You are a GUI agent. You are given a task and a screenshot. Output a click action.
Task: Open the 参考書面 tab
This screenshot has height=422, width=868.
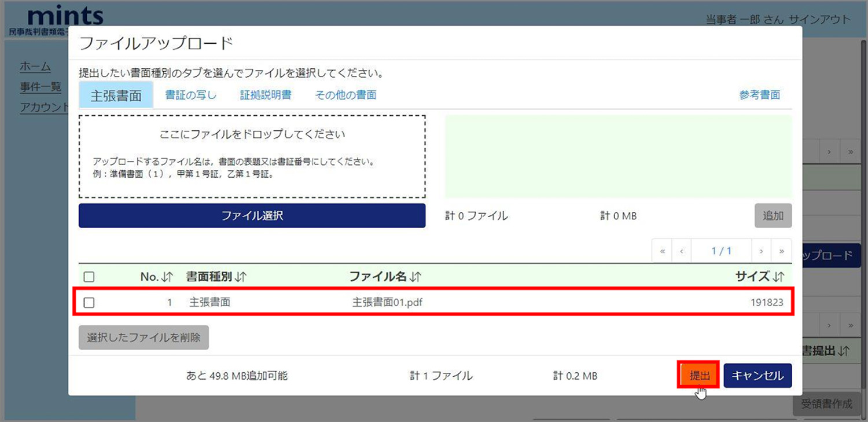coord(759,95)
